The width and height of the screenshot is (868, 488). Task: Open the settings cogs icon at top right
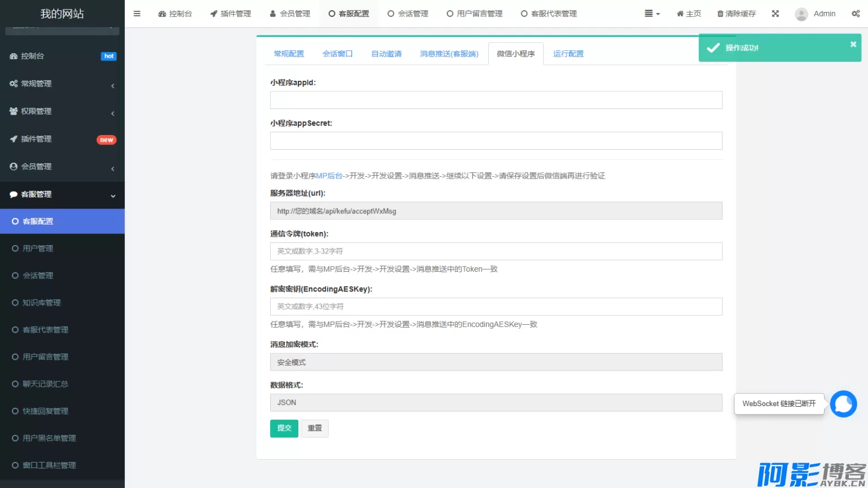[x=856, y=14]
